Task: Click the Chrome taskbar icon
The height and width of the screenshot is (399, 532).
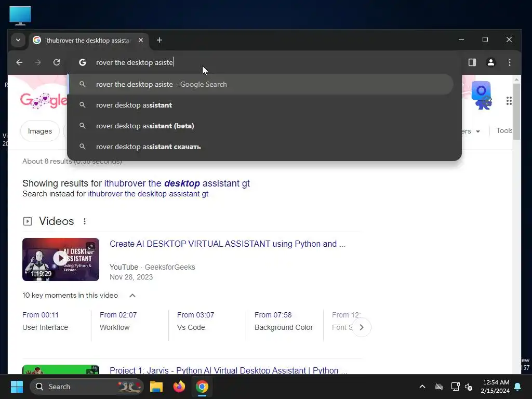Action: [x=202, y=387]
